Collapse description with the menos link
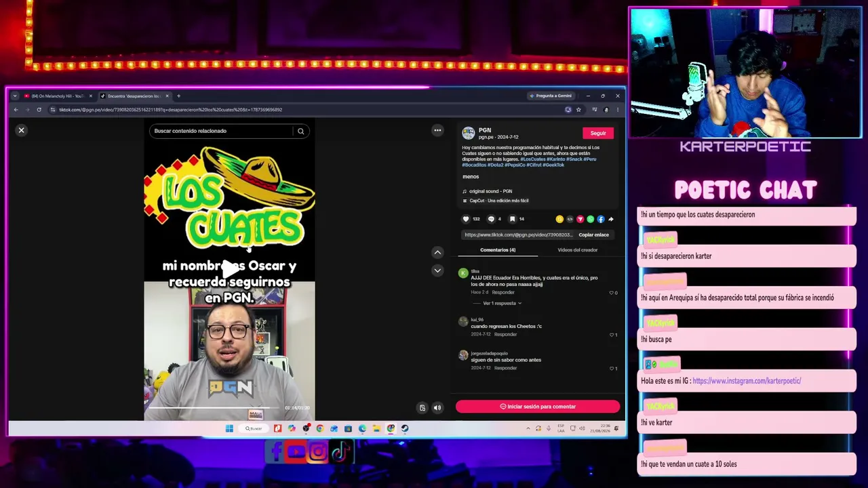Viewport: 868px width, 488px height. pos(471,177)
